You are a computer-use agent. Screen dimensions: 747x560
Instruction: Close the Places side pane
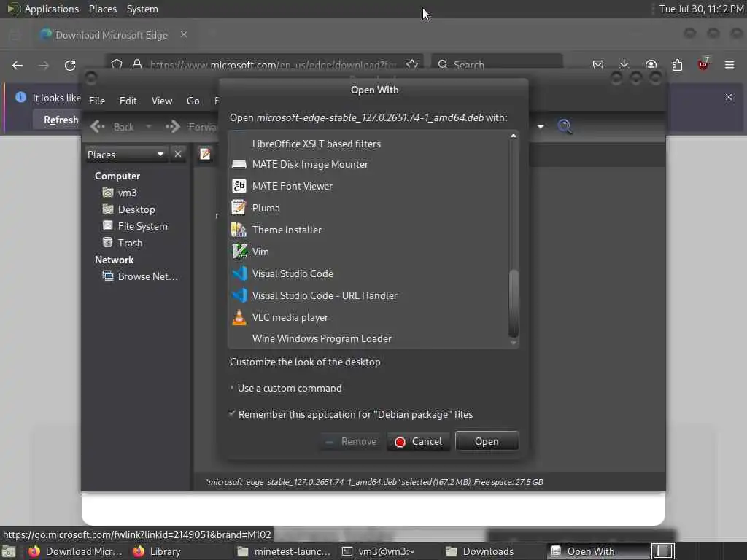[x=178, y=155]
